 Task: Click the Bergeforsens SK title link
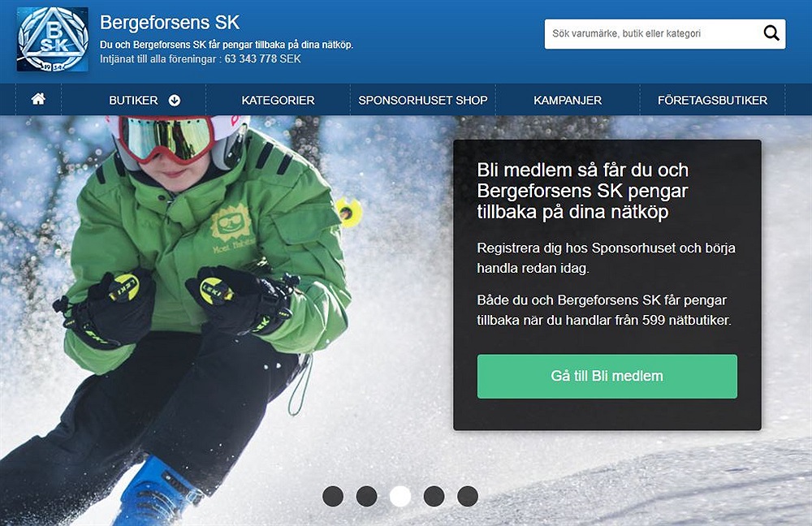[170, 23]
